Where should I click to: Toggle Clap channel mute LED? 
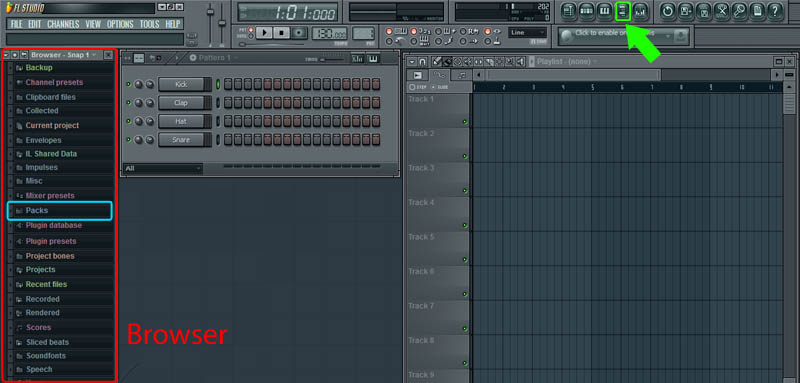(129, 103)
